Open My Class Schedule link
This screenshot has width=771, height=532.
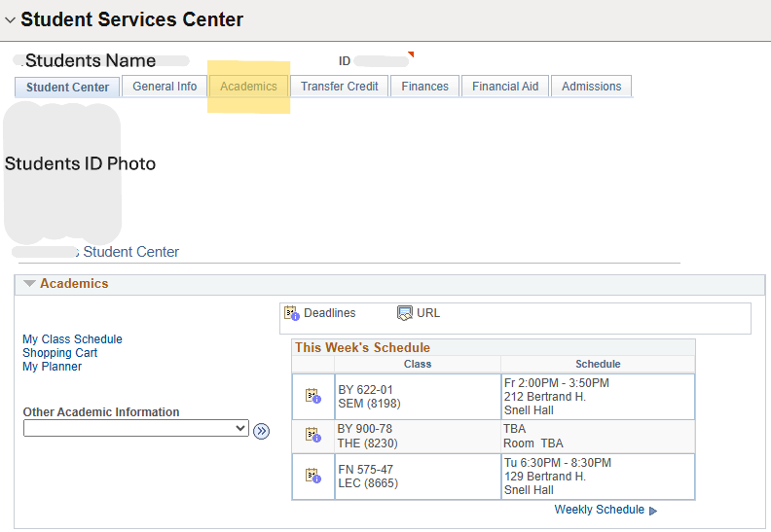click(x=72, y=339)
